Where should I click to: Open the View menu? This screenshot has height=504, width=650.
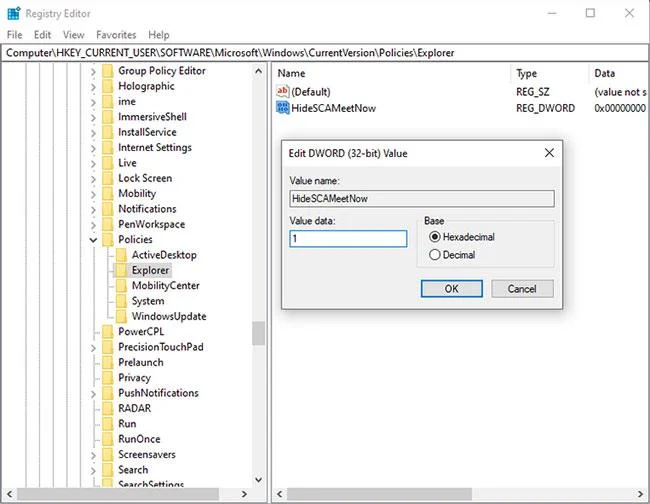coord(73,35)
